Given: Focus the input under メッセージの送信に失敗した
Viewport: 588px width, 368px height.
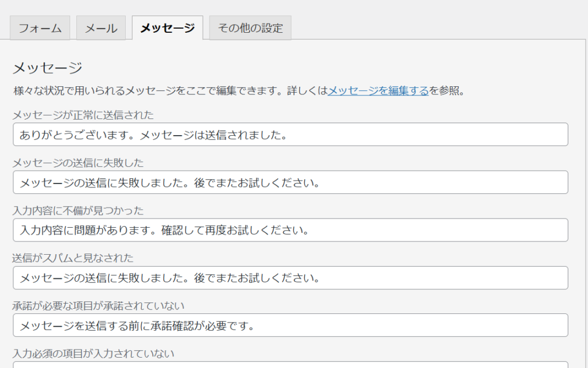Looking at the screenshot, I should pyautogui.click(x=290, y=182).
